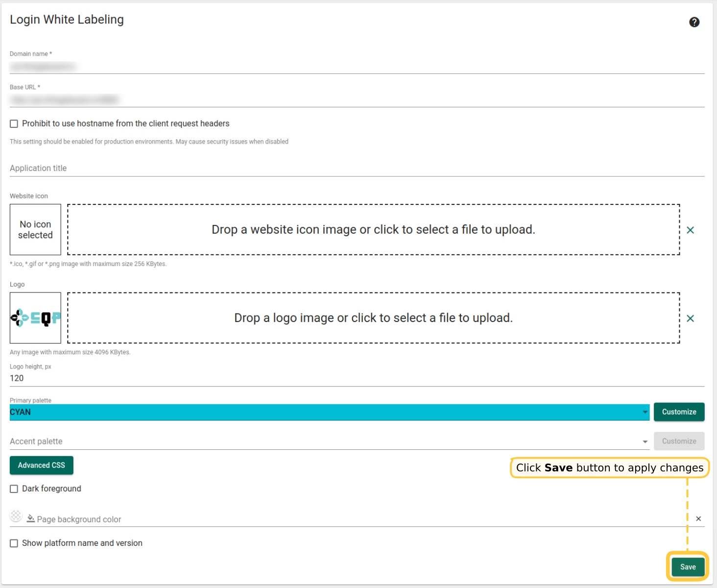The height and width of the screenshot is (588, 717).
Task: Click Customize button for primary palette
Action: tap(679, 412)
